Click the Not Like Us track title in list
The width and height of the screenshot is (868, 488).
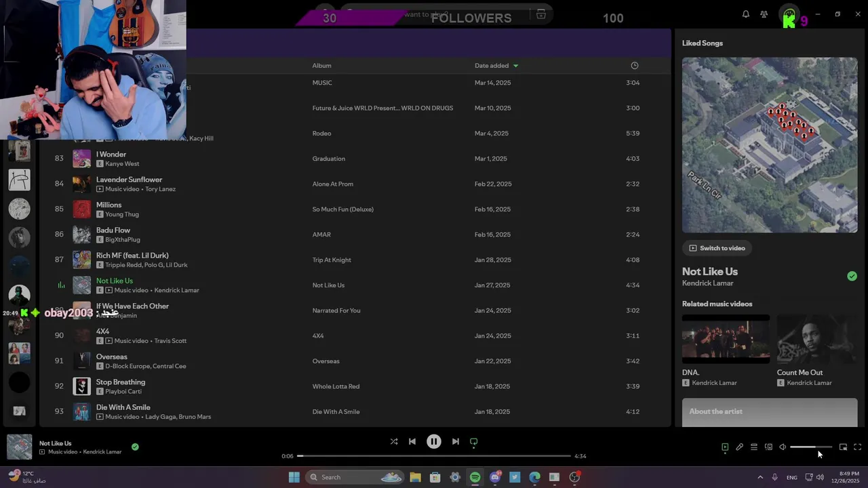click(115, 281)
